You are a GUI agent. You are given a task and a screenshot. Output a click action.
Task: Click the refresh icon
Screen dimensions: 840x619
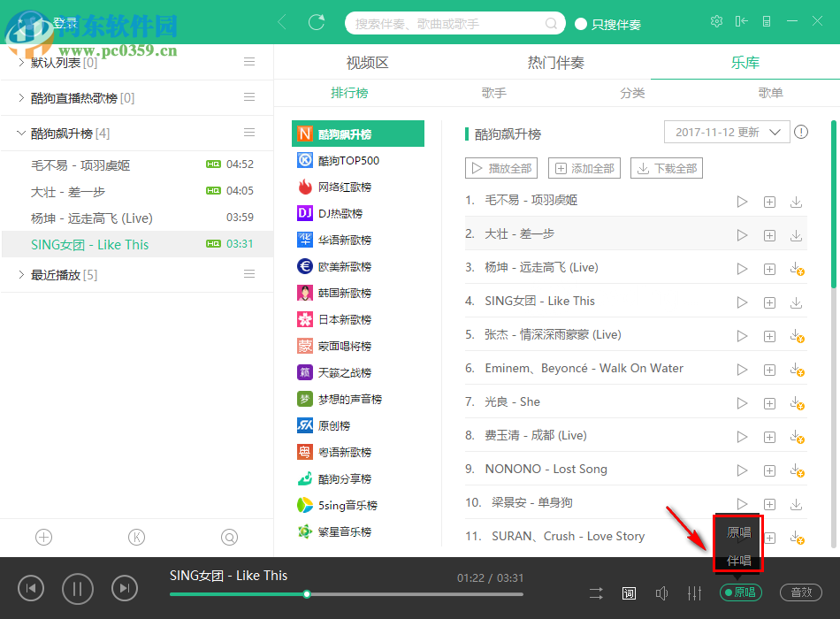click(x=317, y=22)
